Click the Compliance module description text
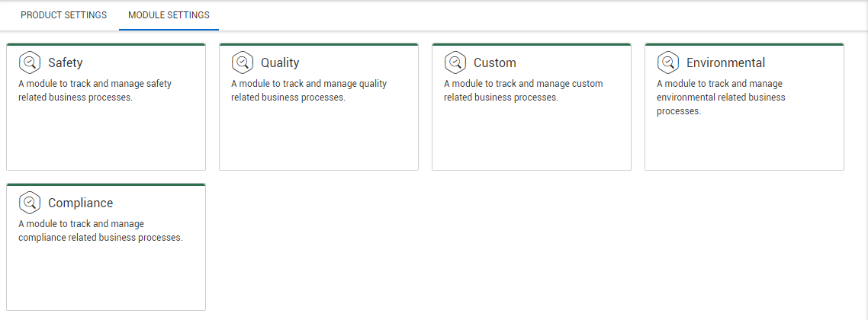Image resolution: width=868 pixels, height=320 pixels. (100, 231)
